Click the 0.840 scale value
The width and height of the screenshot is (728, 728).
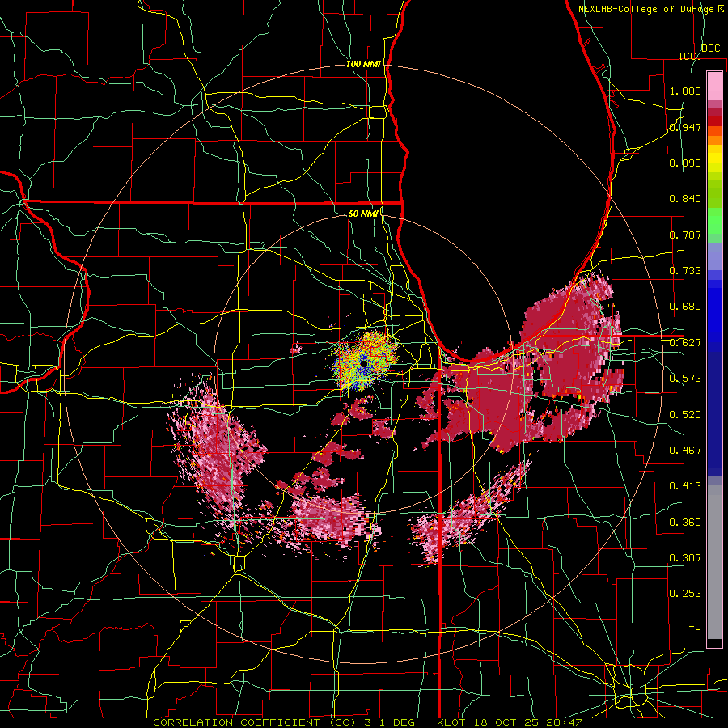[685, 199]
